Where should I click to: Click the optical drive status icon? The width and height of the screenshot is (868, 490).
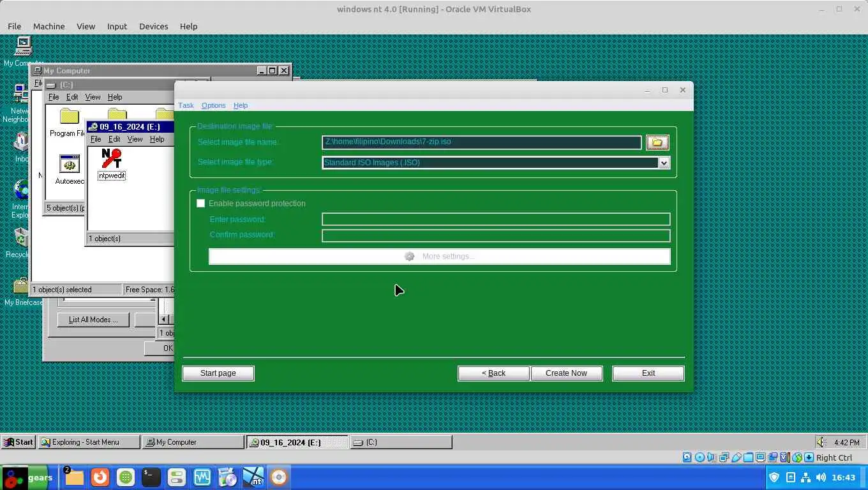700,457
